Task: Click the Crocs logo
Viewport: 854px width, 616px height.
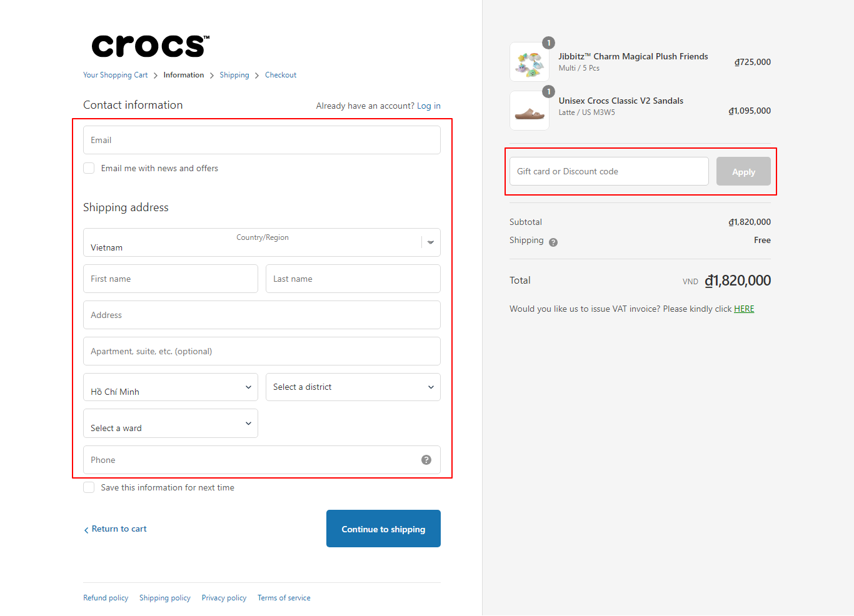Action: [x=151, y=46]
